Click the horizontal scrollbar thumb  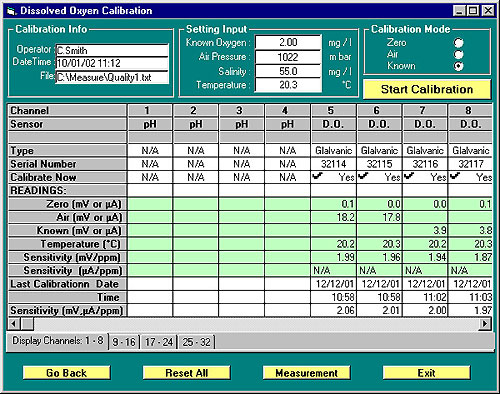27,323
